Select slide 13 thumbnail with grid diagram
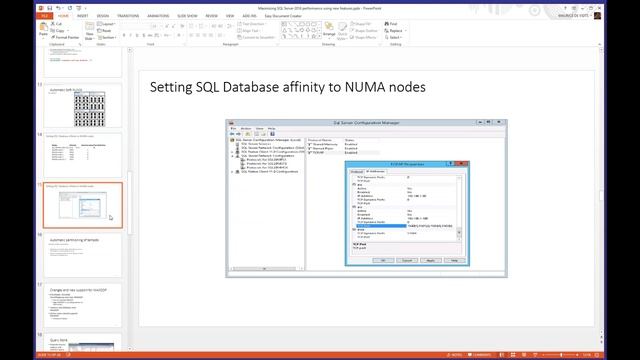The width and height of the screenshot is (640, 360). tap(83, 106)
